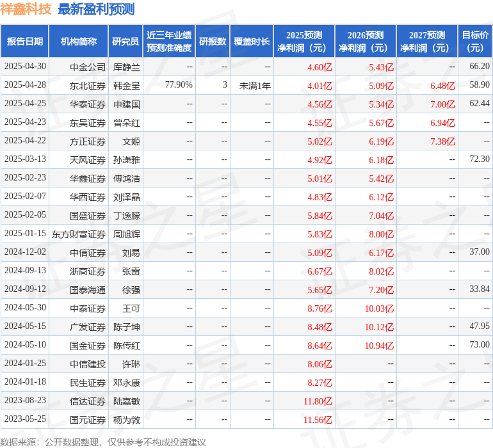Select institution 东方财富证券
The image size is (493, 448).
[x=79, y=234]
